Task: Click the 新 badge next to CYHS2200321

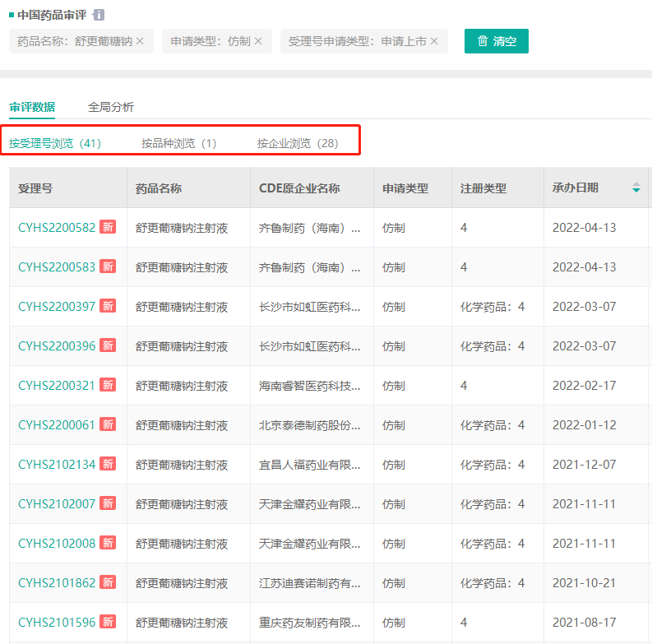Action: pyautogui.click(x=108, y=386)
